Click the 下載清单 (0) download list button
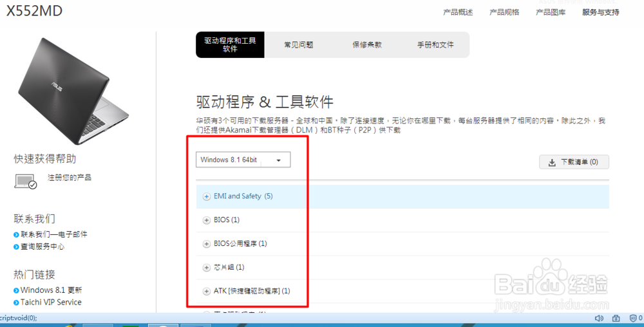The width and height of the screenshot is (644, 327). click(x=574, y=162)
